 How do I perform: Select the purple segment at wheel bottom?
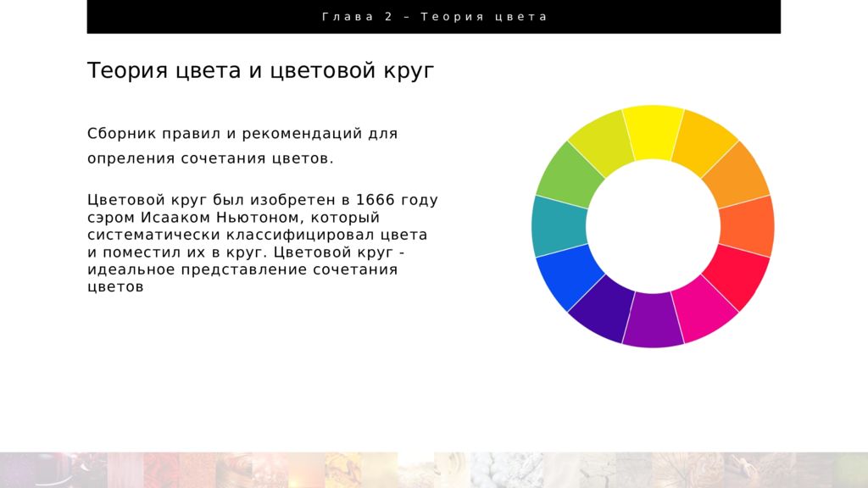coord(654,321)
